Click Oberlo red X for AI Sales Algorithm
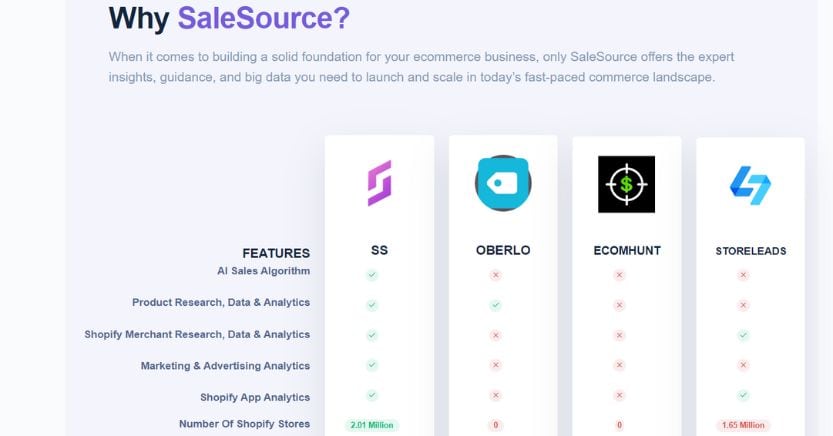The width and height of the screenshot is (833, 436). (496, 275)
